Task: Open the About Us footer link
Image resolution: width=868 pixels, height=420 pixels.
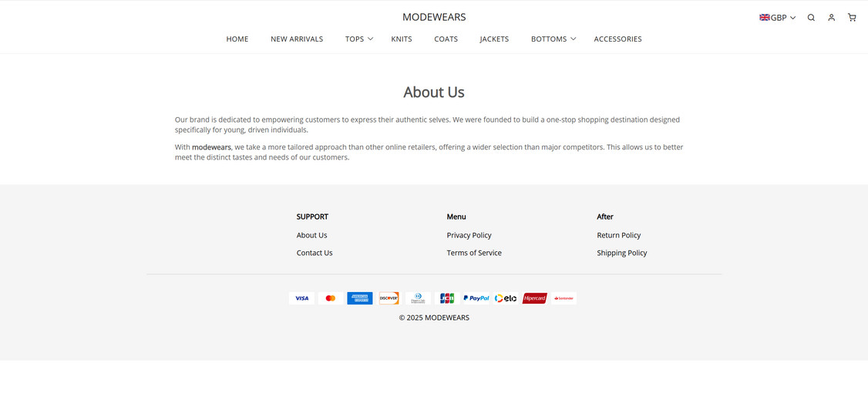Action: coord(311,235)
